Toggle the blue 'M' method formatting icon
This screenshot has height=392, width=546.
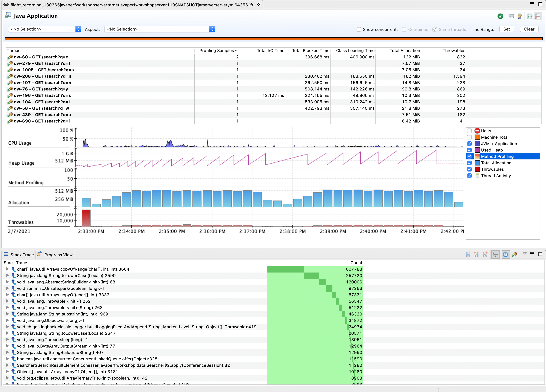pyautogui.click(x=505, y=254)
